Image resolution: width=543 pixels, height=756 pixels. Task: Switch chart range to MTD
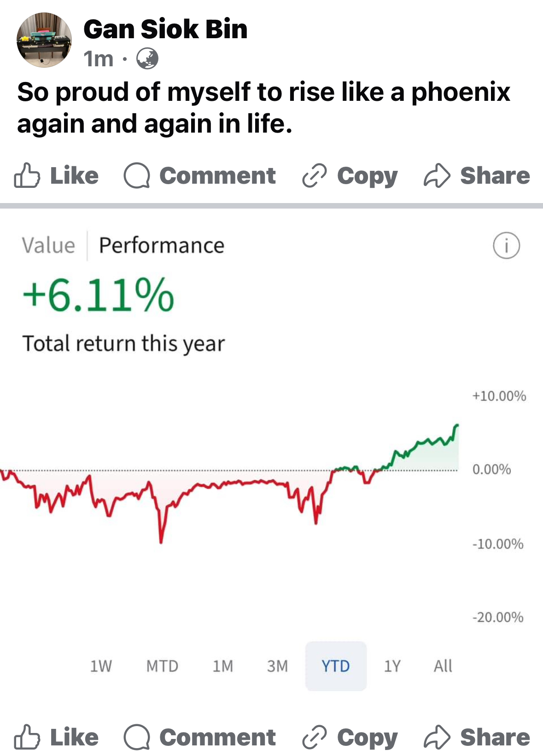[162, 666]
